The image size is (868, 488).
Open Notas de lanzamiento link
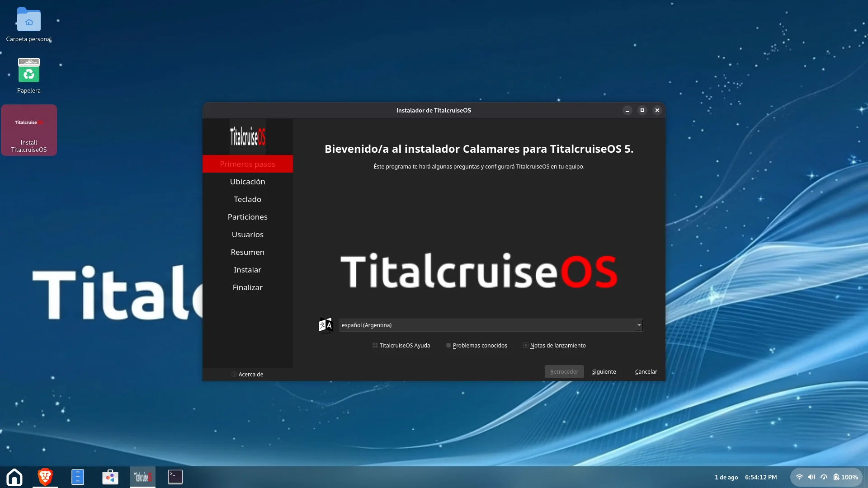555,346
